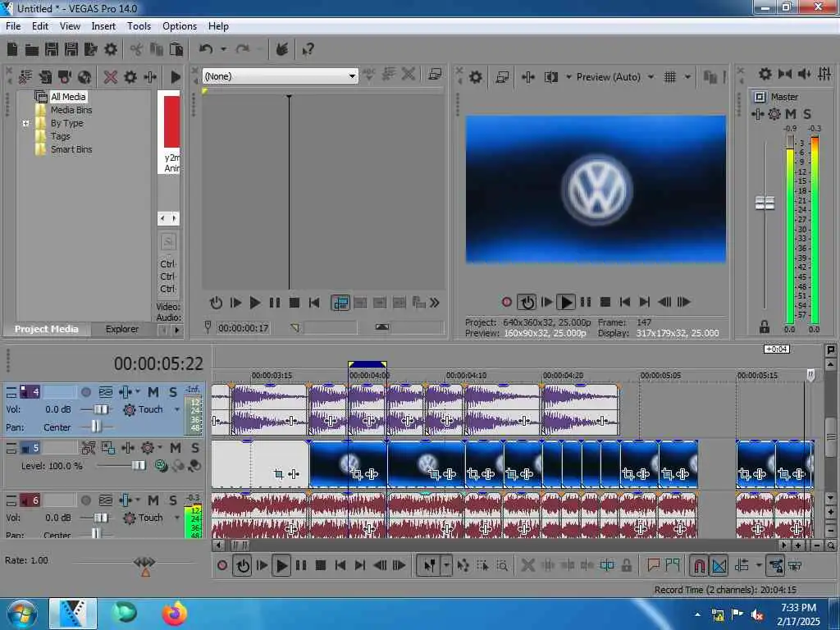
Task: Solo audio track 6 with S button
Action: pos(173,500)
